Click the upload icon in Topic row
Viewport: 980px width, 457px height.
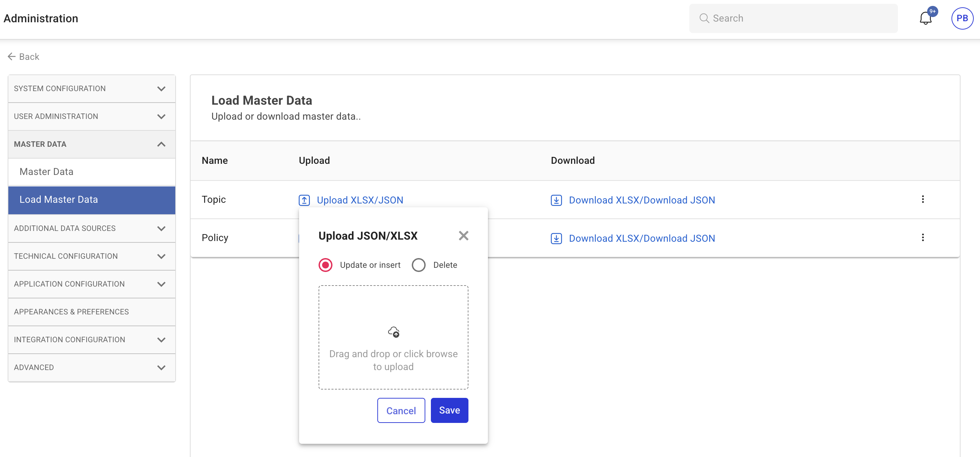coord(304,200)
